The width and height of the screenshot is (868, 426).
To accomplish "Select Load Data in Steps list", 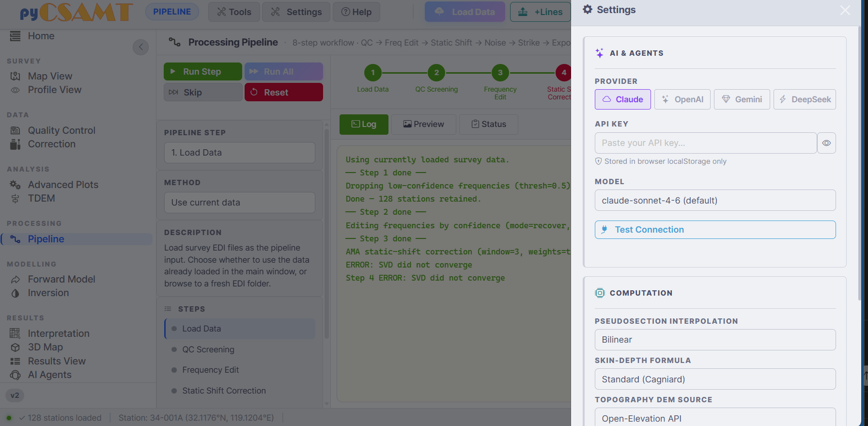I will 240,329.
